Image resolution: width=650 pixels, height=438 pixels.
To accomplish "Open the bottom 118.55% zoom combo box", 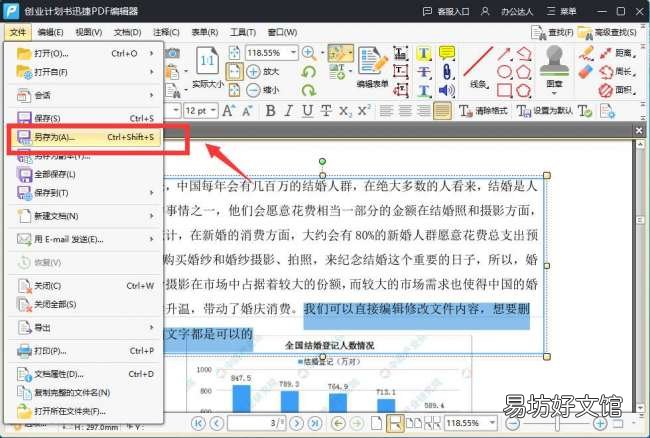I will [x=471, y=423].
